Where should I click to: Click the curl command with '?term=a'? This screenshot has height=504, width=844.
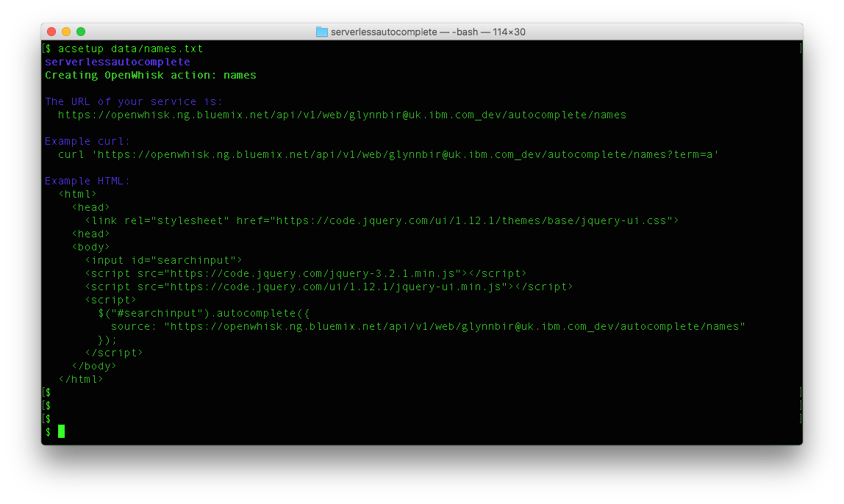tap(389, 154)
